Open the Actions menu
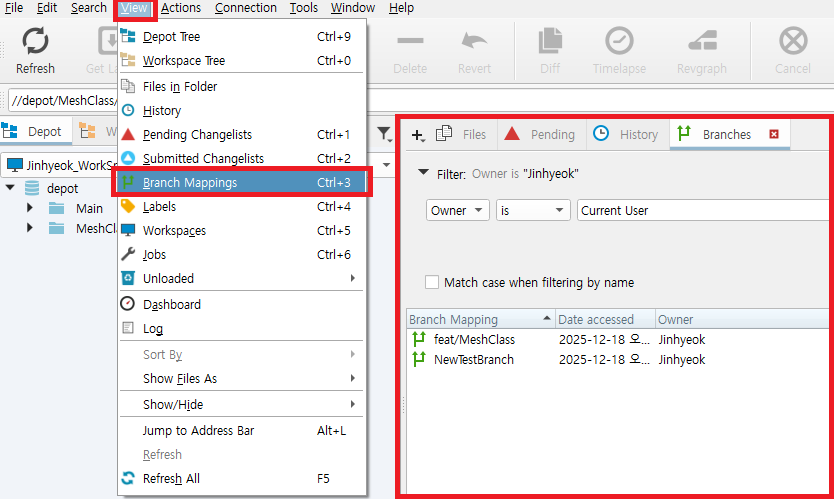 (181, 8)
